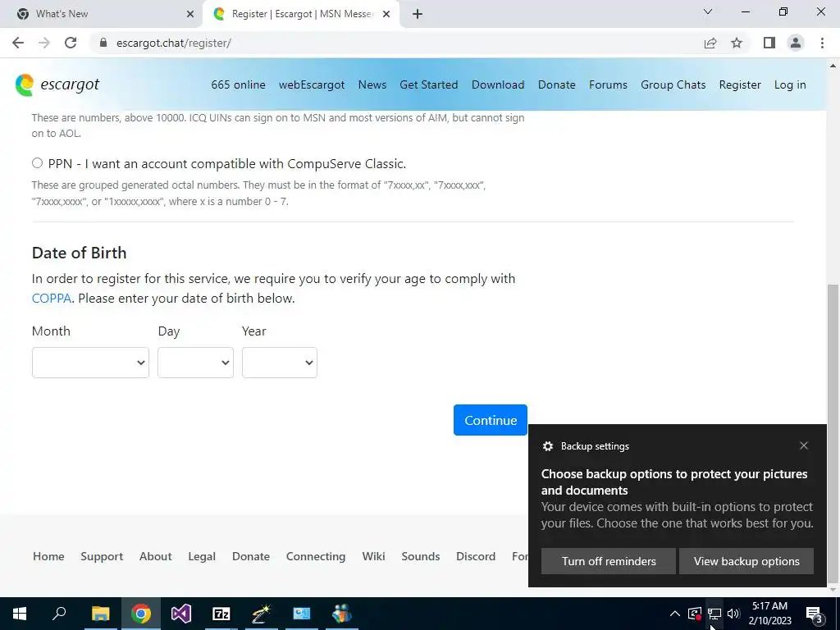Go forward with the navigation arrow

coord(44,43)
